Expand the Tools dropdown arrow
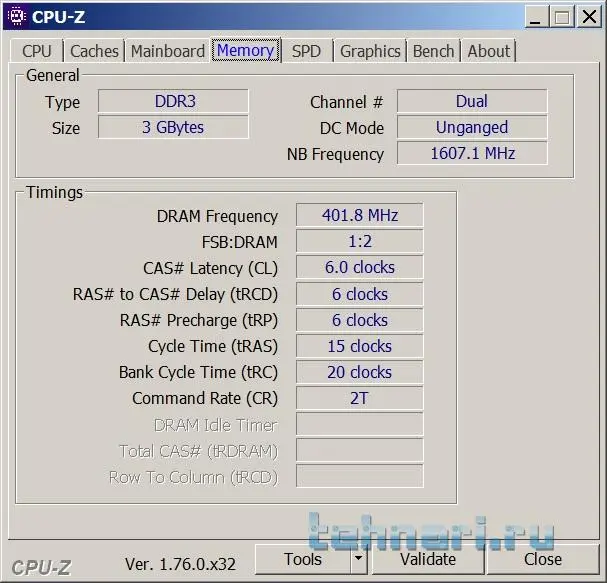 (359, 559)
